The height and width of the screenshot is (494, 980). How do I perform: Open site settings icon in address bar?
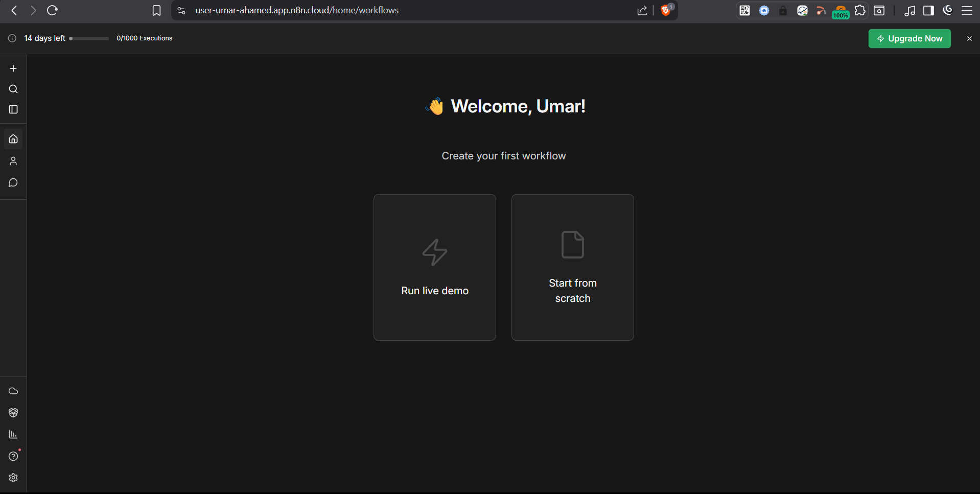point(181,10)
